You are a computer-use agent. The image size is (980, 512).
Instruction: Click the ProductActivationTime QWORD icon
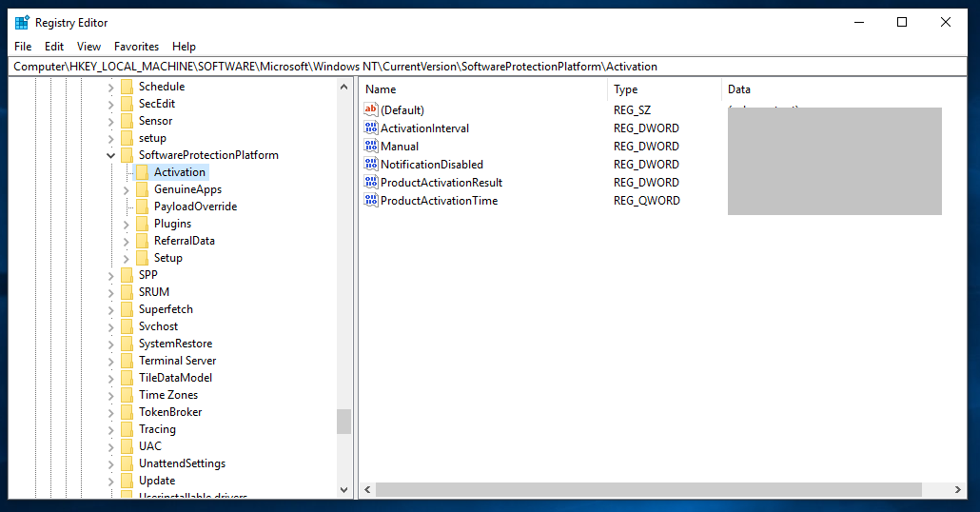(371, 200)
